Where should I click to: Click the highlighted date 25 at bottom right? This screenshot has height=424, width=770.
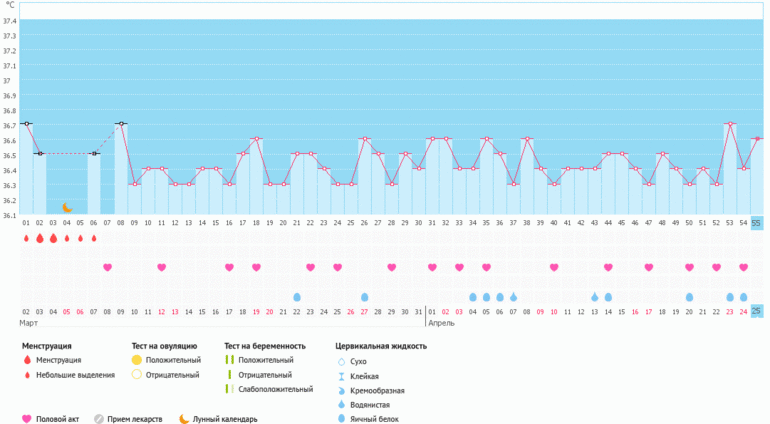756,311
